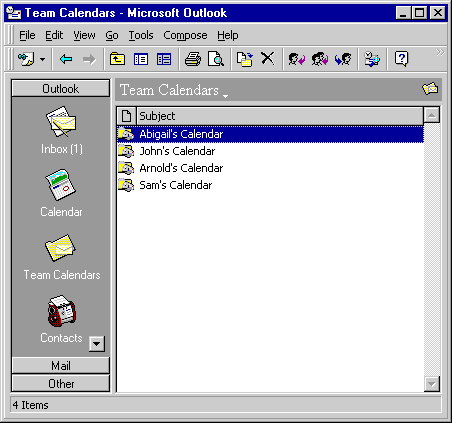Click the icon column header
Viewport: 452px width, 423px height.
tap(127, 116)
